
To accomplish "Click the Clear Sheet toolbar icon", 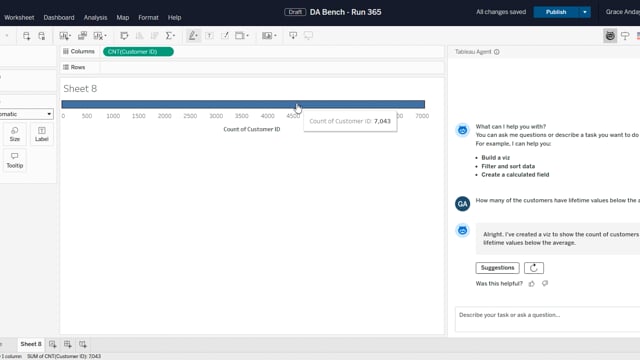I will (x=98, y=36).
